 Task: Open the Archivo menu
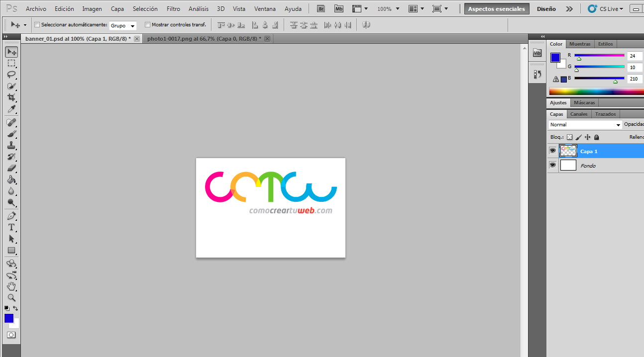click(36, 9)
